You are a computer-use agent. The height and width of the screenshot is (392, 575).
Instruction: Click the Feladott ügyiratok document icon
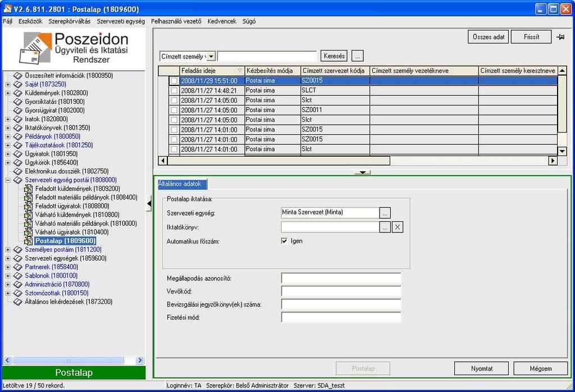point(28,206)
